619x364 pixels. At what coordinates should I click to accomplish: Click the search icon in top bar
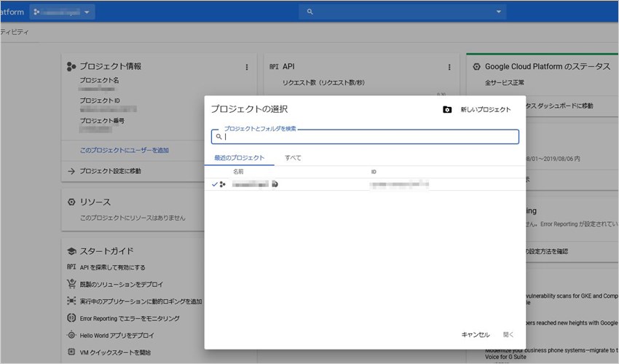click(310, 12)
